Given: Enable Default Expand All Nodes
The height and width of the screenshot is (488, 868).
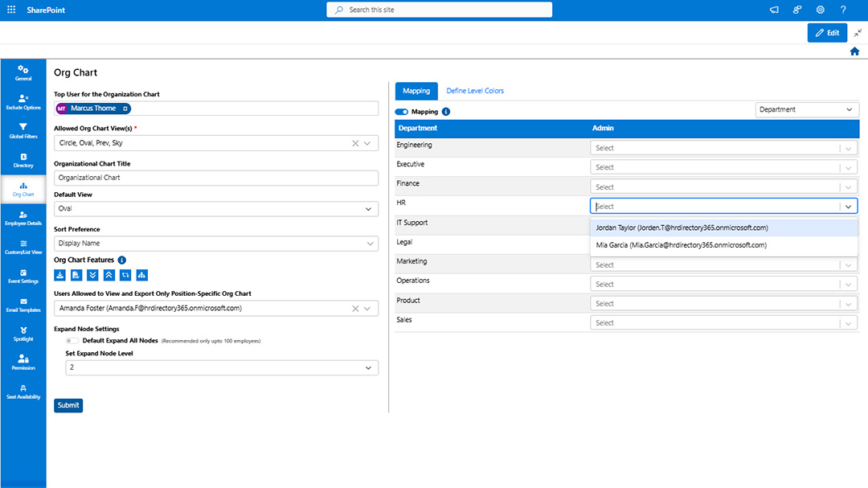Looking at the screenshot, I should point(71,340).
